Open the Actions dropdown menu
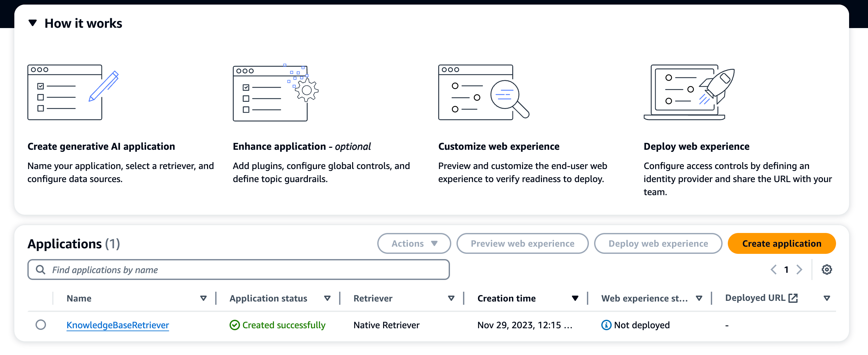 414,243
